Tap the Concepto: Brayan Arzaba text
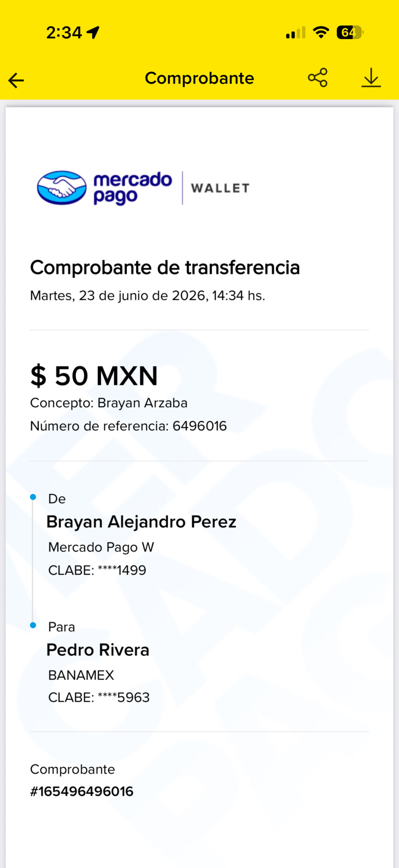The height and width of the screenshot is (868, 399). coord(109,403)
